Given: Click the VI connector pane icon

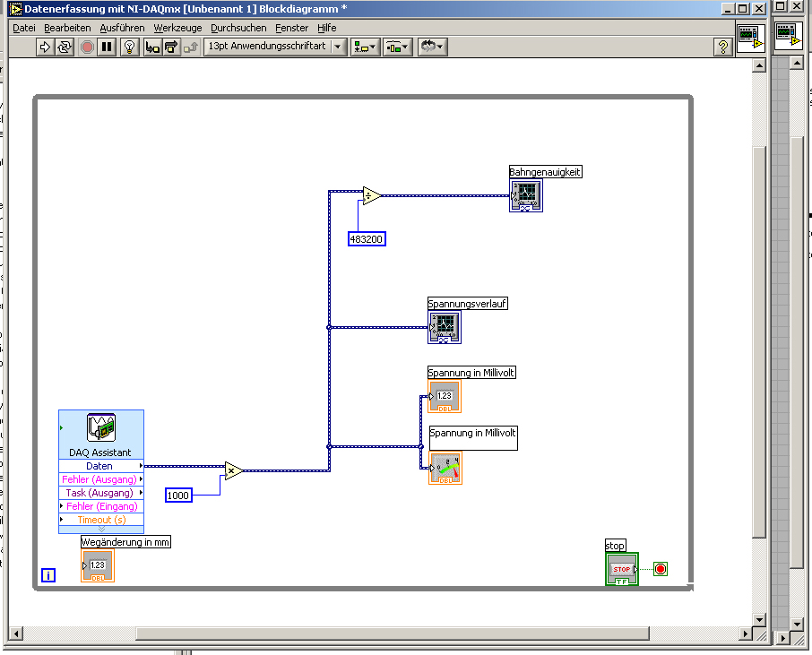Looking at the screenshot, I should (x=751, y=38).
